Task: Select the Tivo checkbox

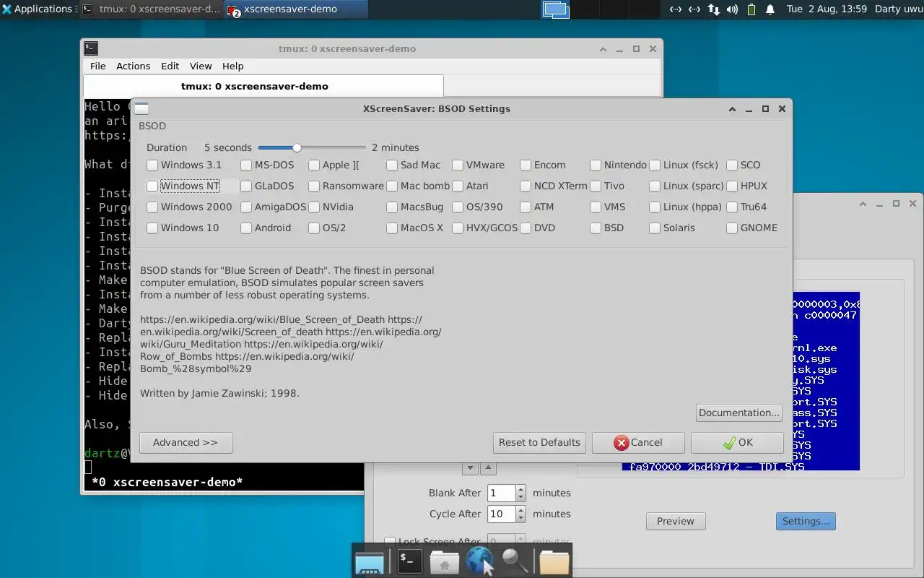Action: (x=596, y=186)
